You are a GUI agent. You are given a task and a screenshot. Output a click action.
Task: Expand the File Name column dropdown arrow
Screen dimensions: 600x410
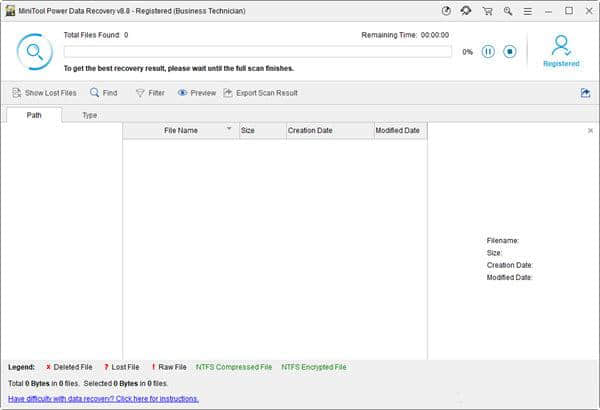(x=229, y=129)
